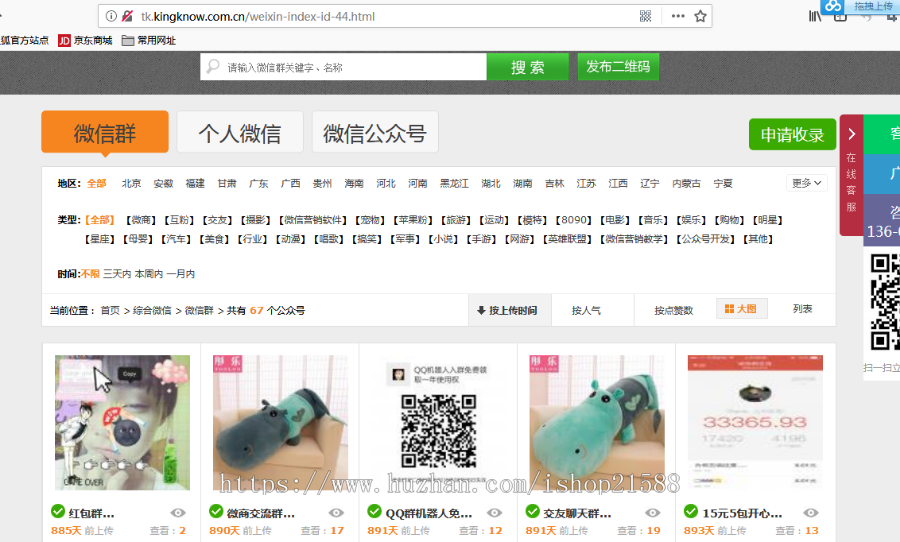Image resolution: width=900 pixels, height=542 pixels.
Task: Collapse the 在线客服 sidebar with arrow
Action: (852, 134)
